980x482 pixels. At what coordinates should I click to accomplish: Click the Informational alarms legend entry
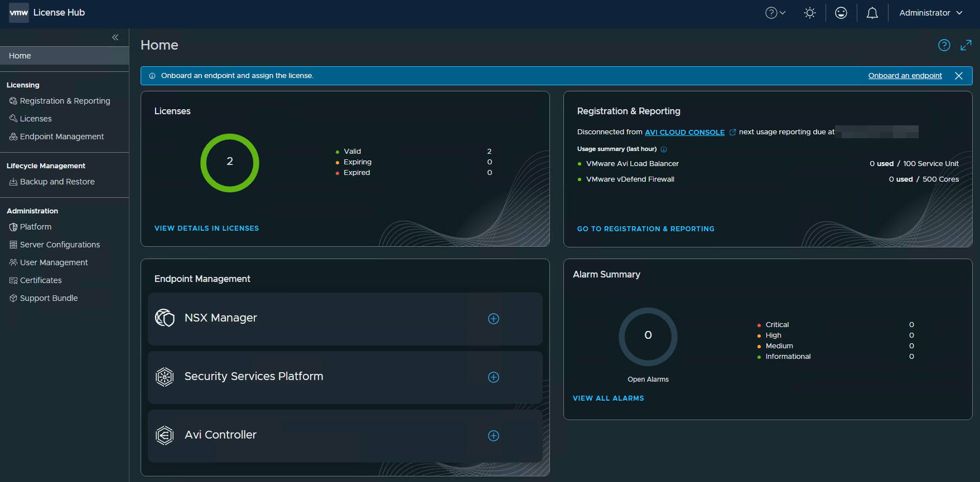pyautogui.click(x=836, y=357)
